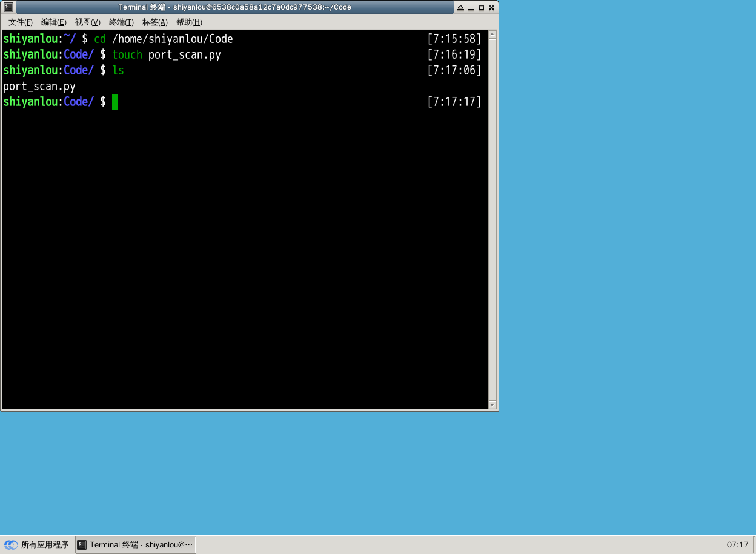The image size is (756, 554).
Task: Open the 文件(F) menu
Action: (20, 22)
